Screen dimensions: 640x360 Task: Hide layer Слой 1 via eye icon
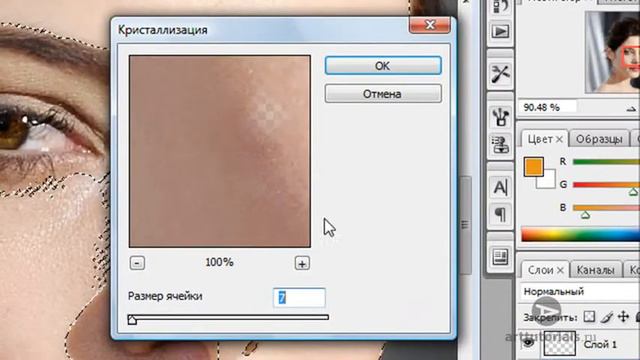tap(528, 344)
